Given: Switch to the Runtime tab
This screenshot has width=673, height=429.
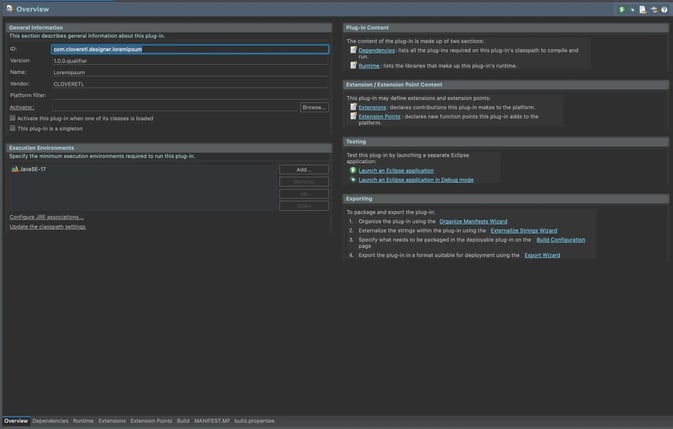Looking at the screenshot, I should coord(83,421).
